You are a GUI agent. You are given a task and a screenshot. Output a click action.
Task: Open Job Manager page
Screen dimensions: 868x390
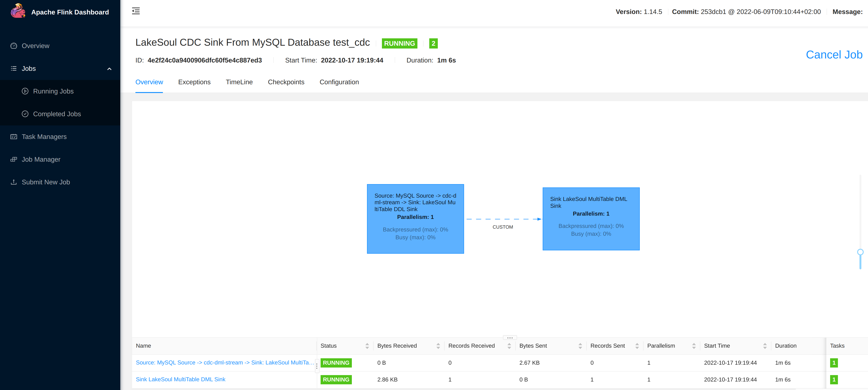[x=60, y=159]
